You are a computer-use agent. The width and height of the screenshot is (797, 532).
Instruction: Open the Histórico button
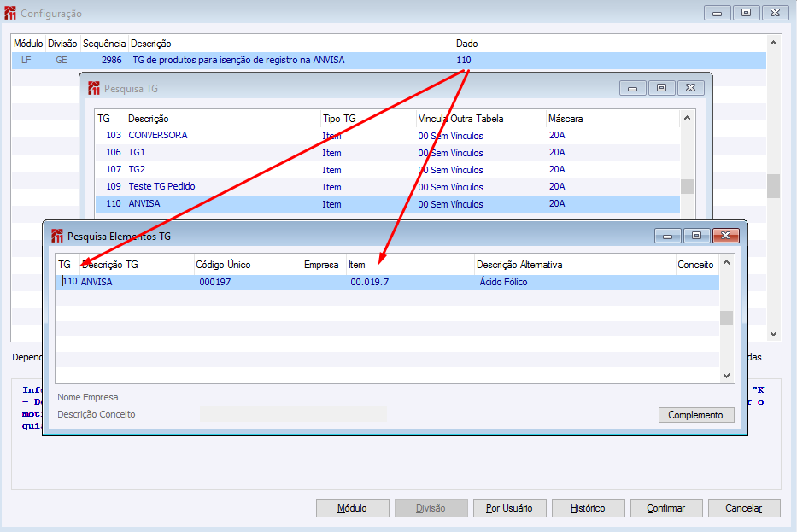point(588,507)
